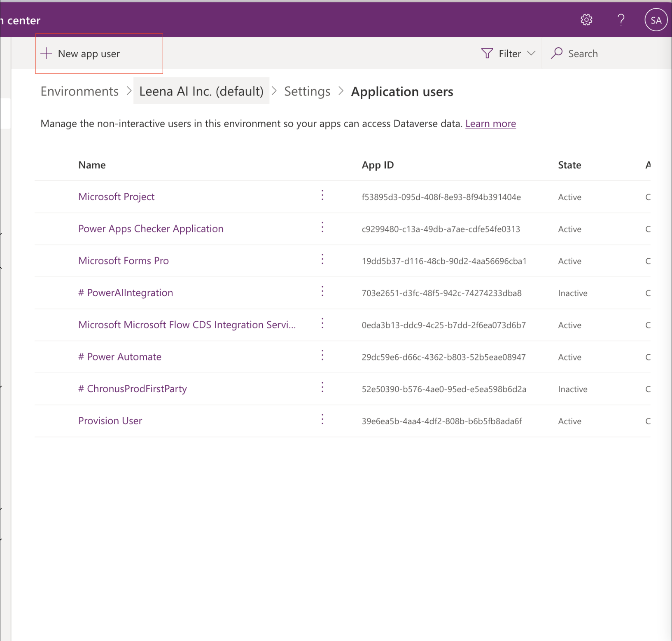Open the # Power Automate app user
672x641 pixels.
120,357
